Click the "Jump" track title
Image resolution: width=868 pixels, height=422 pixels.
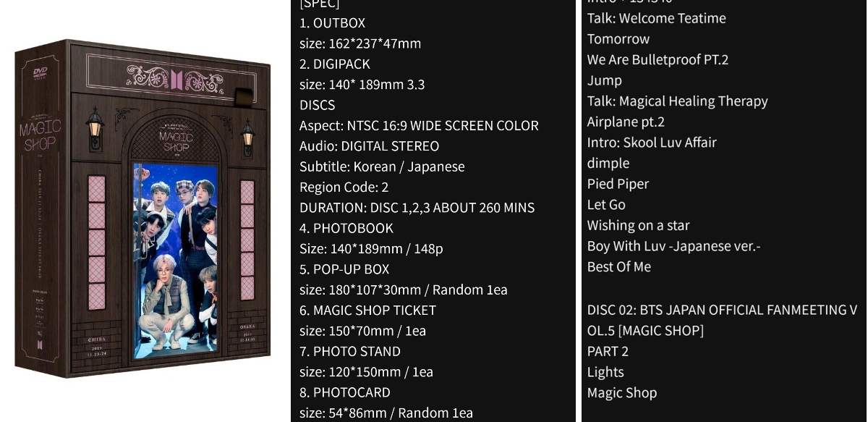coord(605,80)
